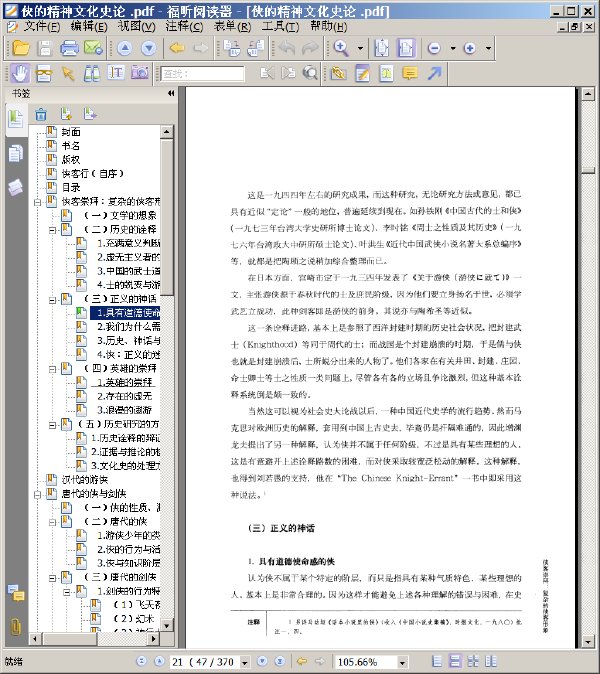This screenshot has height=674, width=600.
Task: Select the snapshot camera tool
Action: pos(140,73)
